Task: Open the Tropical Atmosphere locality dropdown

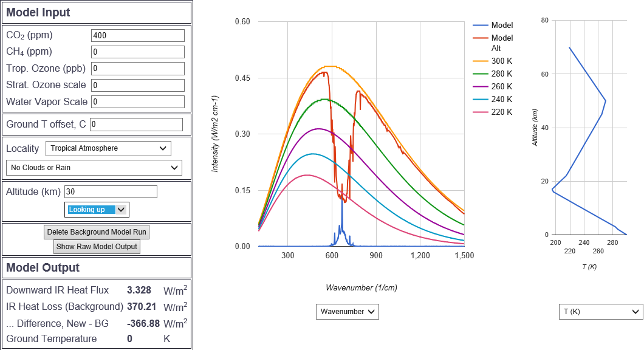Action: pos(108,148)
